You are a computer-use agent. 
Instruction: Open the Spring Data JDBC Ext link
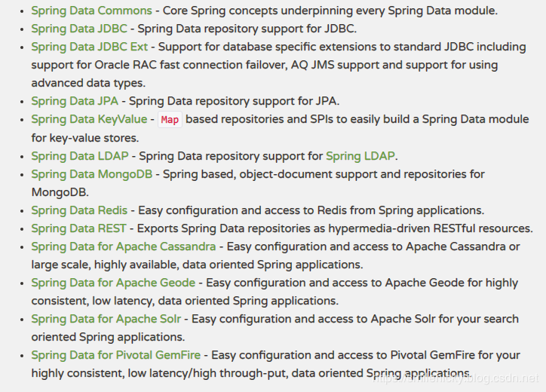pyautogui.click(x=90, y=47)
